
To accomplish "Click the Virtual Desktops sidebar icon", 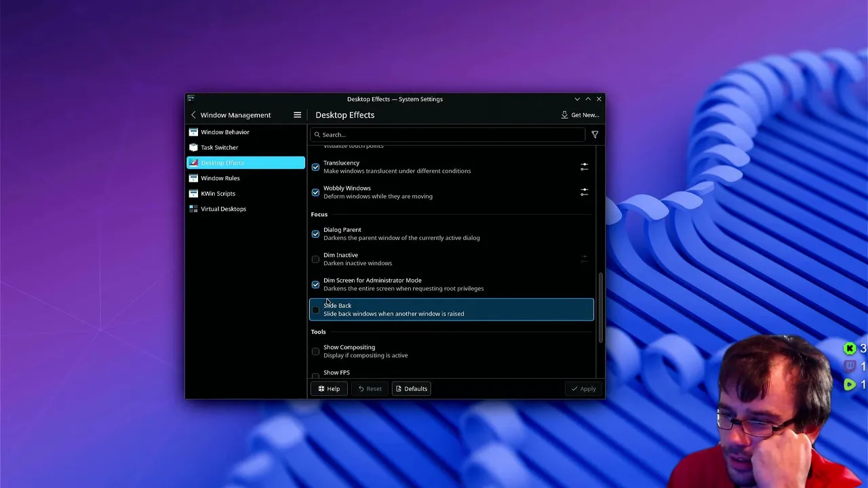I will tap(193, 209).
